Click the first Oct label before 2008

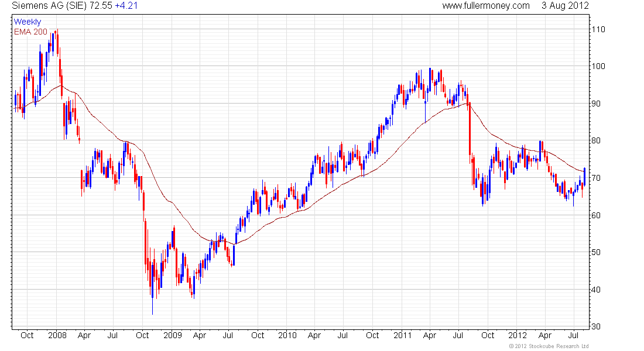[x=27, y=335]
